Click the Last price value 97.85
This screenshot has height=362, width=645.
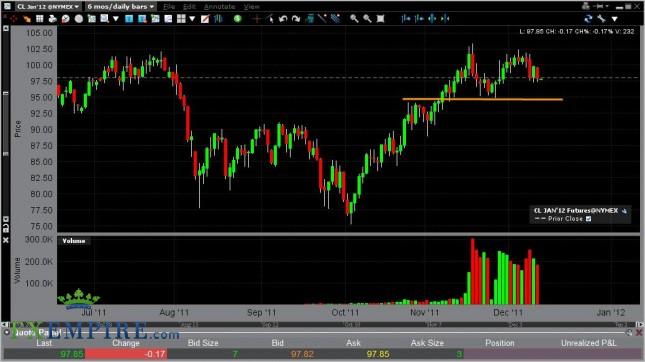click(x=72, y=354)
